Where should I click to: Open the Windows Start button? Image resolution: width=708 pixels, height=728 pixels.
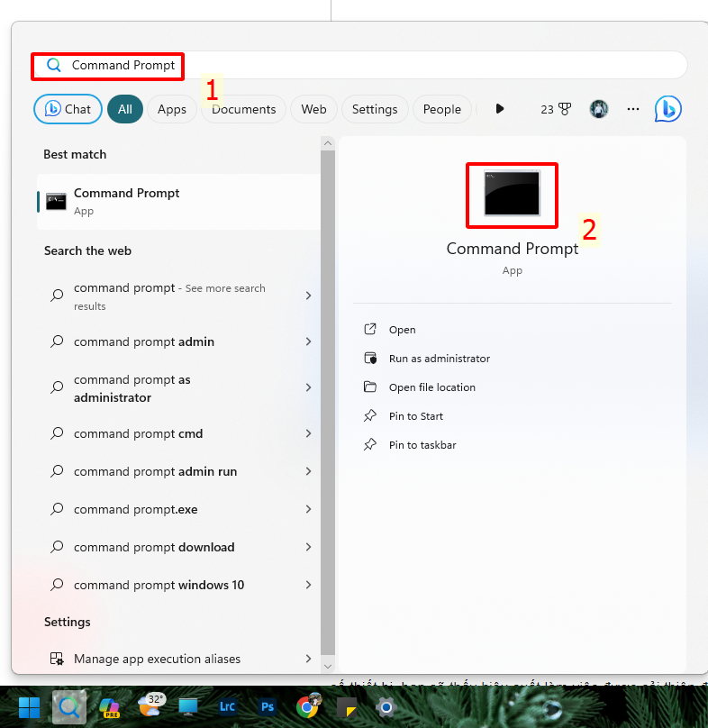click(29, 707)
